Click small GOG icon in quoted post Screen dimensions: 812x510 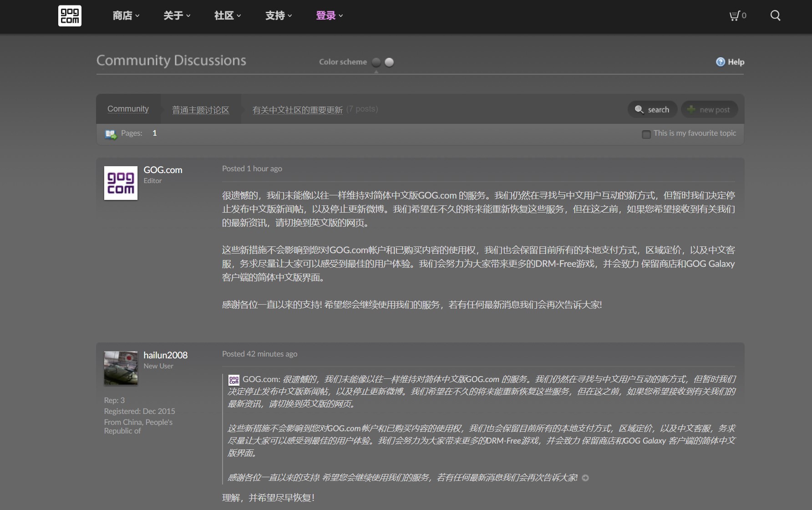point(233,380)
